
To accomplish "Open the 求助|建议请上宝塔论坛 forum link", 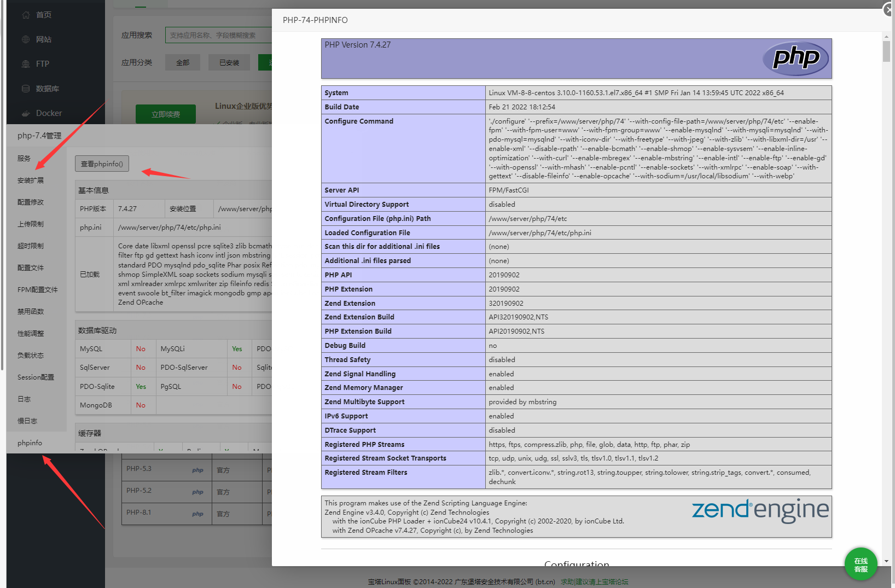I will click(x=594, y=582).
